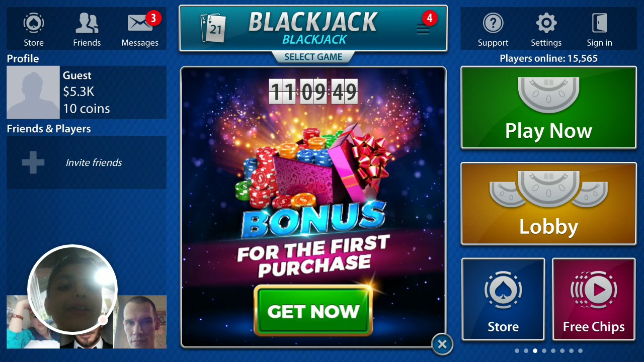The width and height of the screenshot is (644, 362).
Task: Click the plus icon to invite friends
Action: point(33,162)
